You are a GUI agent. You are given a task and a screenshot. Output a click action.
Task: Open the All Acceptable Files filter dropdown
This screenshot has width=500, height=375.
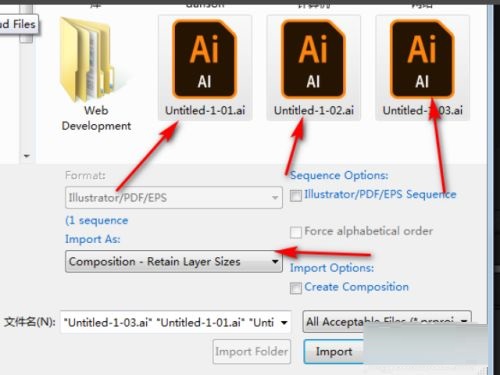(387, 322)
